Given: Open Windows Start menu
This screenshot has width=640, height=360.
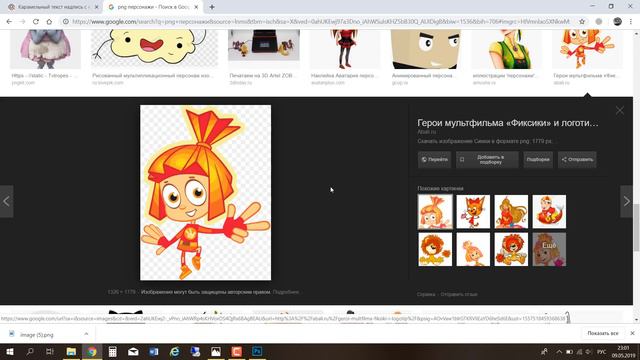Looking at the screenshot, I should point(9,351).
